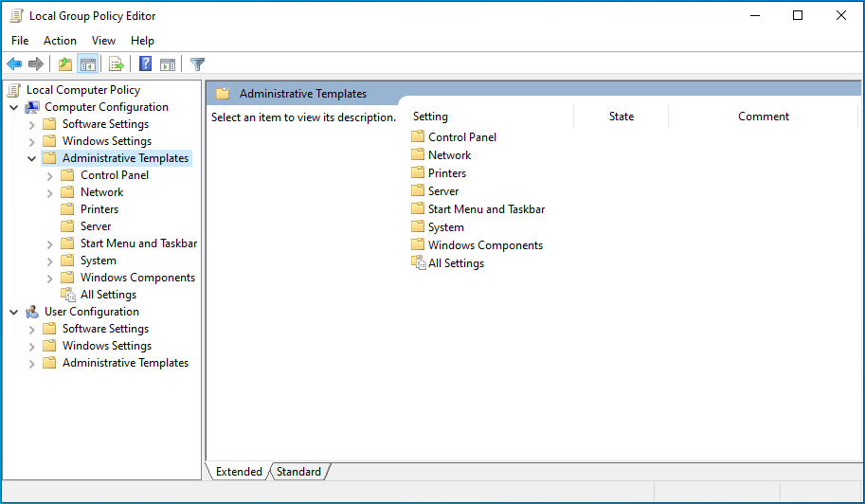This screenshot has height=504, width=865.
Task: Click the State column header
Action: click(621, 117)
